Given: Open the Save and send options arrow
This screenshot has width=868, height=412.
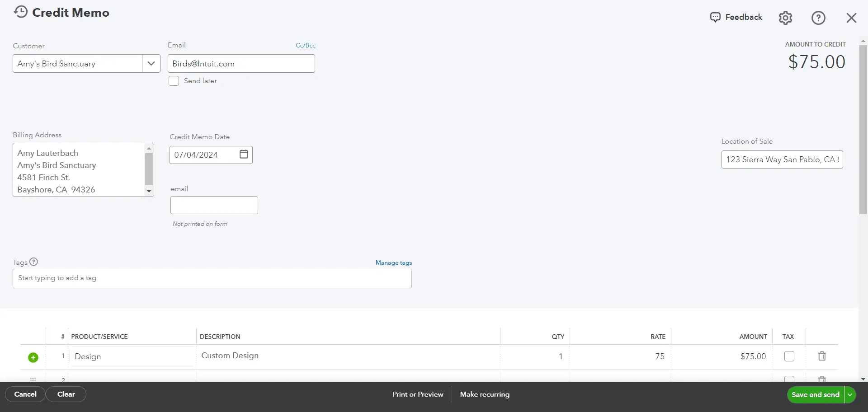Looking at the screenshot, I should 850,394.
